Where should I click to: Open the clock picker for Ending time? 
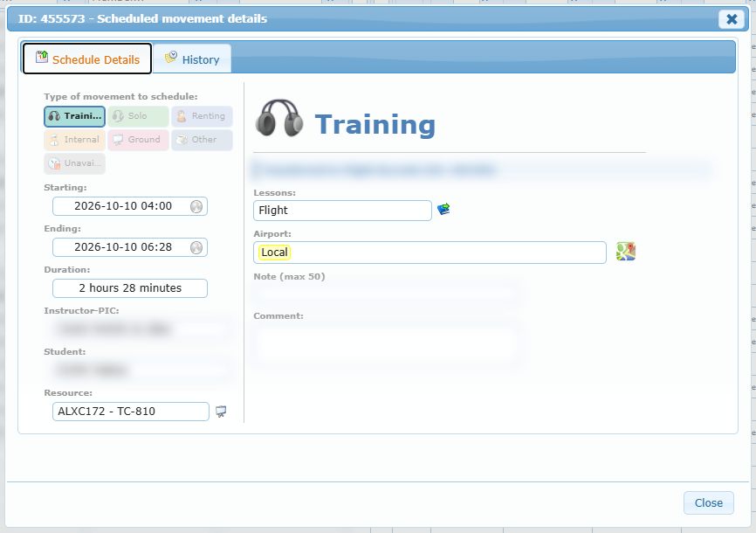point(196,247)
